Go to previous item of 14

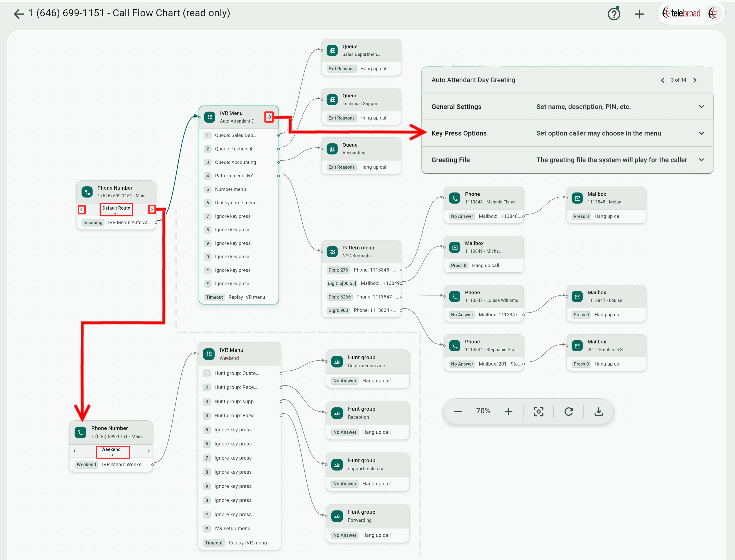coord(662,80)
